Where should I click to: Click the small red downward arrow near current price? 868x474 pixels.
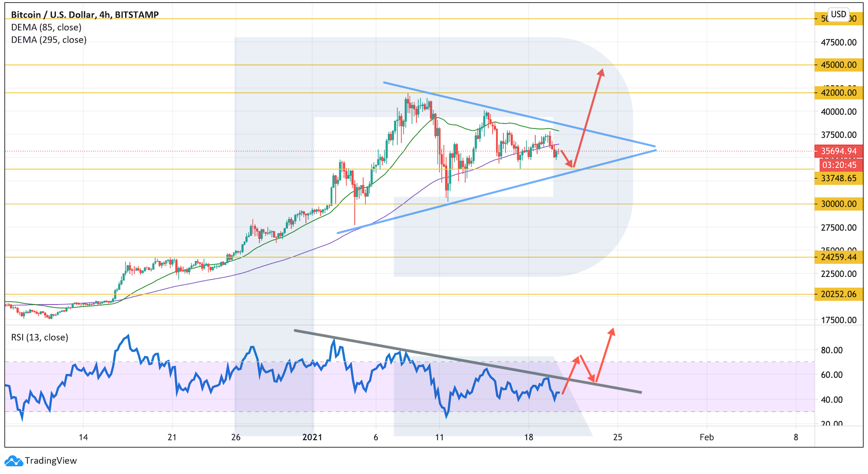point(566,158)
